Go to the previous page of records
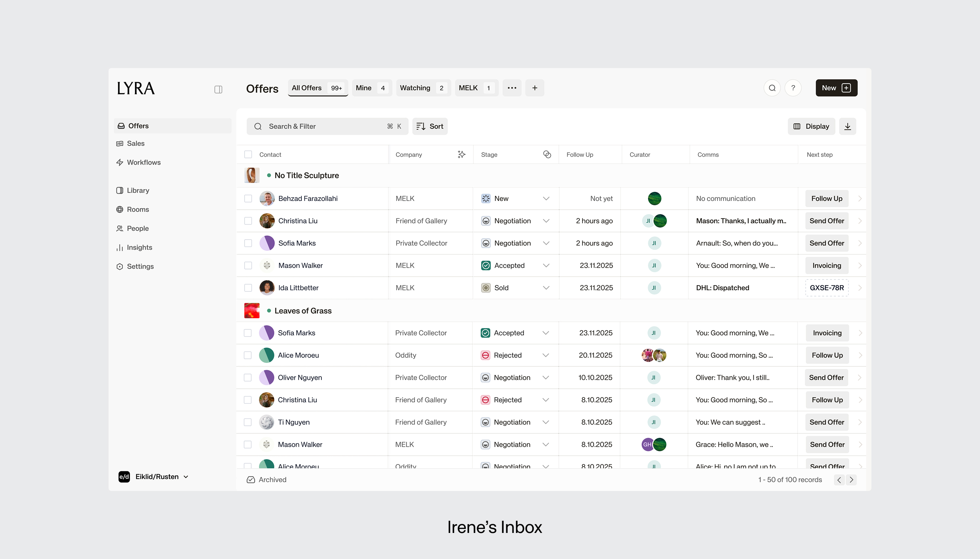This screenshot has height=559, width=980. tap(839, 479)
